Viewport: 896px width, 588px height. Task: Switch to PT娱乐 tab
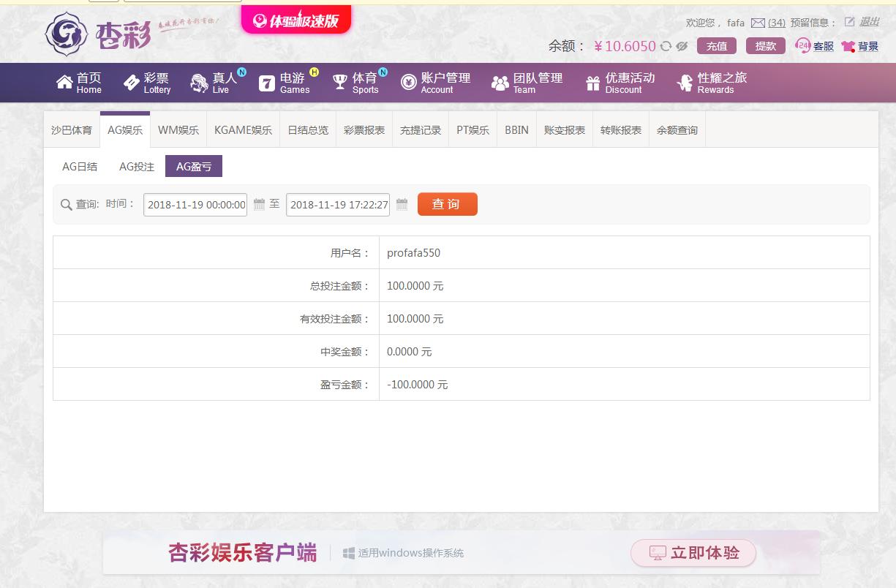point(473,130)
